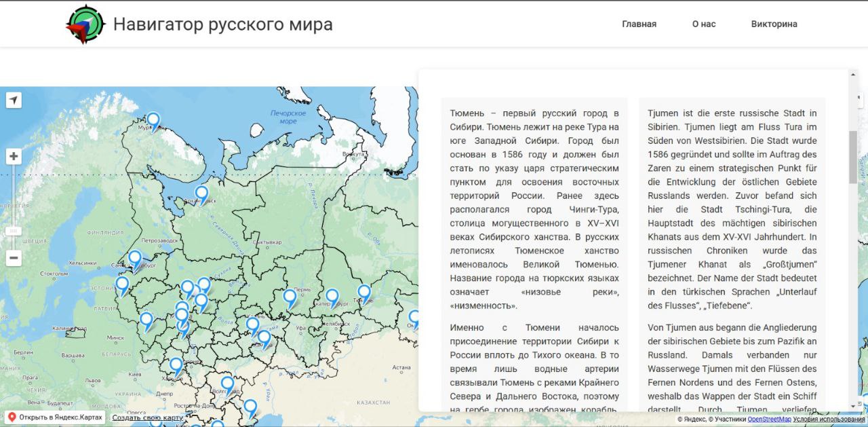Click the map zoom slider handle
The height and width of the screenshot is (427, 868).
[x=14, y=231]
